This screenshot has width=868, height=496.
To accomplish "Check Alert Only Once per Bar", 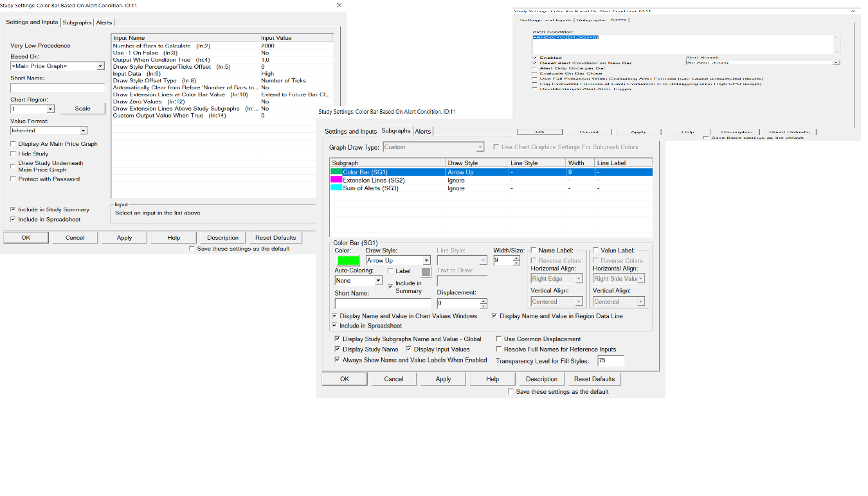I will point(534,68).
